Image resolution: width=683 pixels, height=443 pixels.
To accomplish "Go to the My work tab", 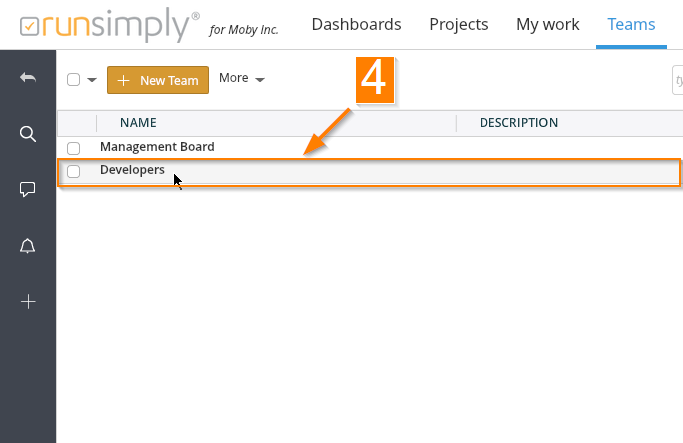I will 547,24.
